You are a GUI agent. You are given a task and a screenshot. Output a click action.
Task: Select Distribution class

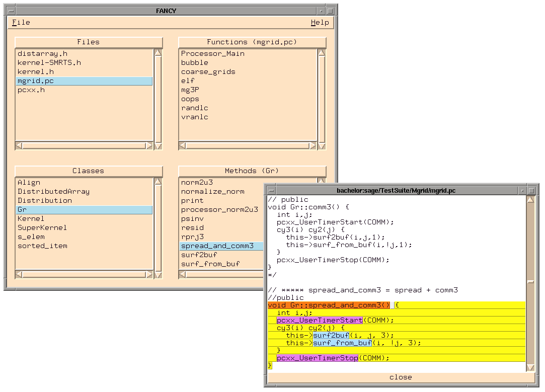[x=84, y=201]
